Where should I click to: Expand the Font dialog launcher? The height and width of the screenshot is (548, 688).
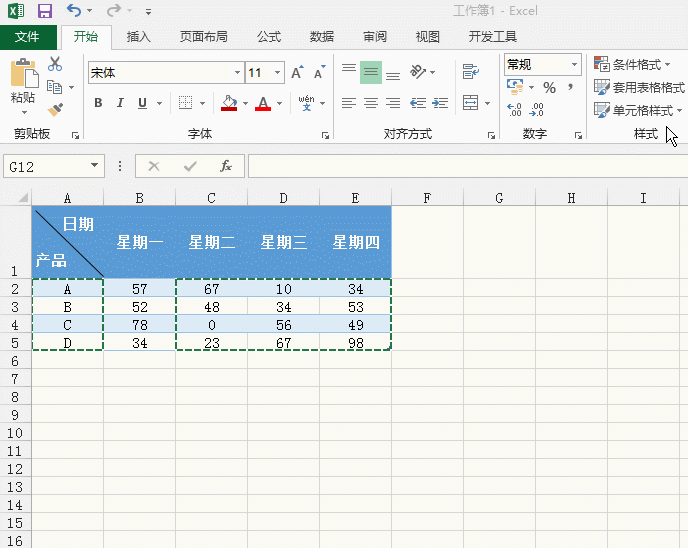coord(325,136)
